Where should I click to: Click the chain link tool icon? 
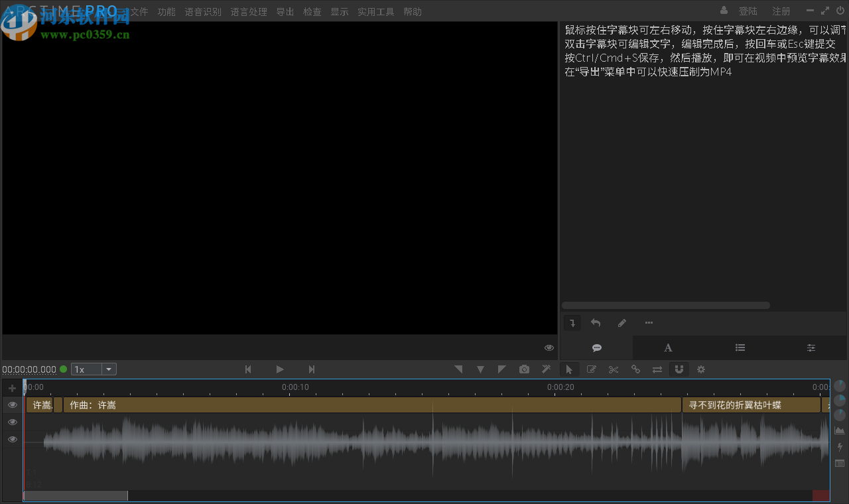635,369
